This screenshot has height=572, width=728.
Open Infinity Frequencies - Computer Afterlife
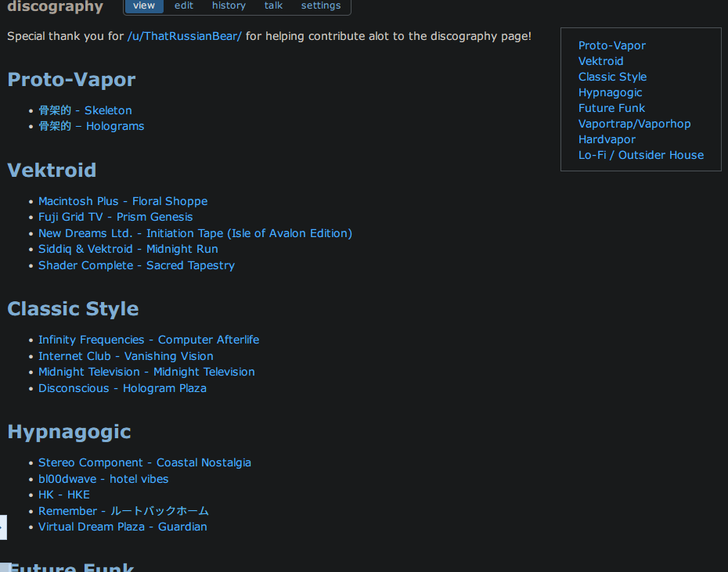tap(149, 340)
